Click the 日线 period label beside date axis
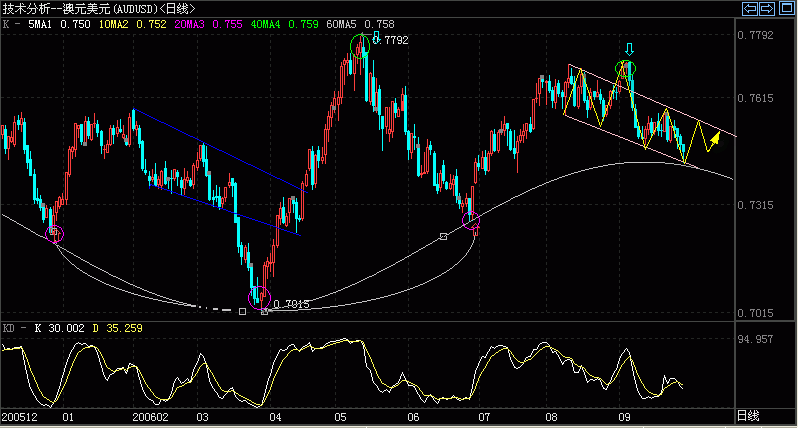 click(x=748, y=416)
